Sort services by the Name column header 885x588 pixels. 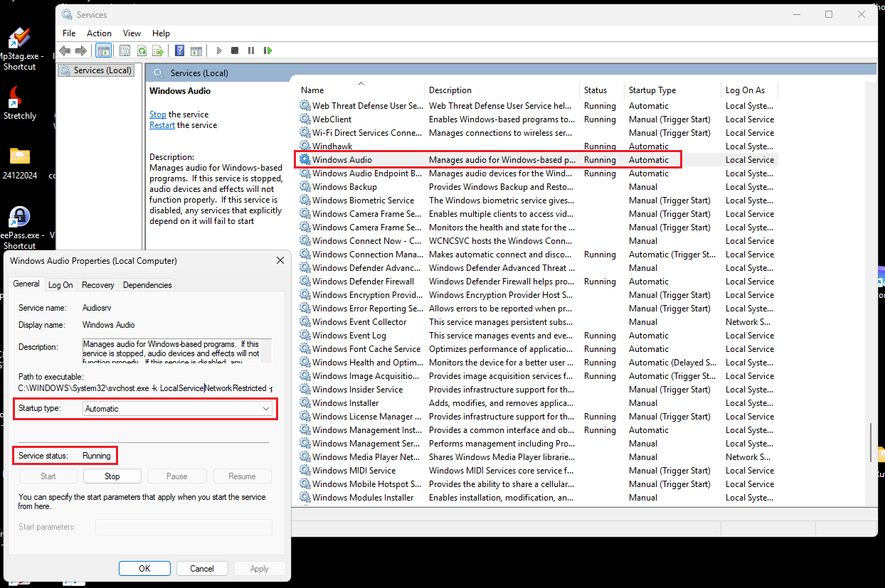(x=360, y=90)
